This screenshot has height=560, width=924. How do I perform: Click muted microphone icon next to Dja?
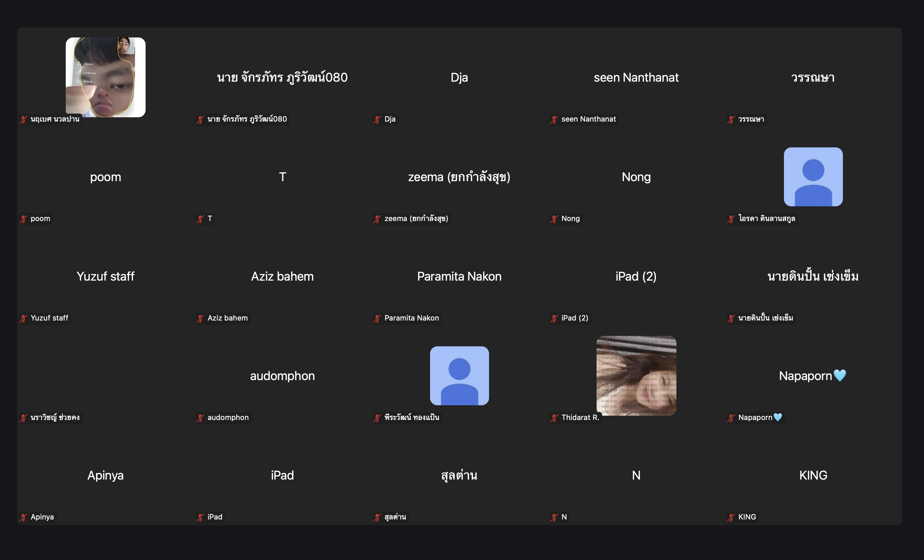pos(377,119)
